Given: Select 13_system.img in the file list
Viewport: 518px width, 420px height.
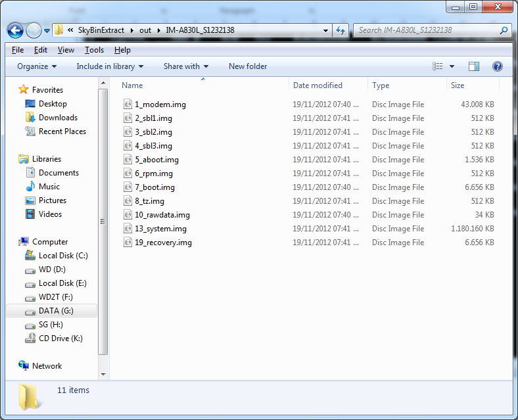Looking at the screenshot, I should (160, 229).
